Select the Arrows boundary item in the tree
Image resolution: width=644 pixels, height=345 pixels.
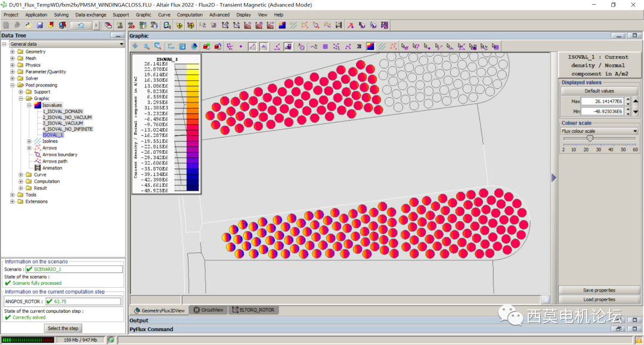point(60,155)
